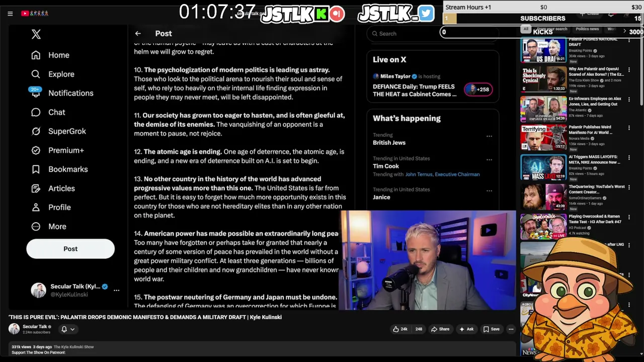Screen dimensions: 644x362
Task: Open AI Triggers MASS LAYOFFS video thumbnail
Action: click(543, 167)
